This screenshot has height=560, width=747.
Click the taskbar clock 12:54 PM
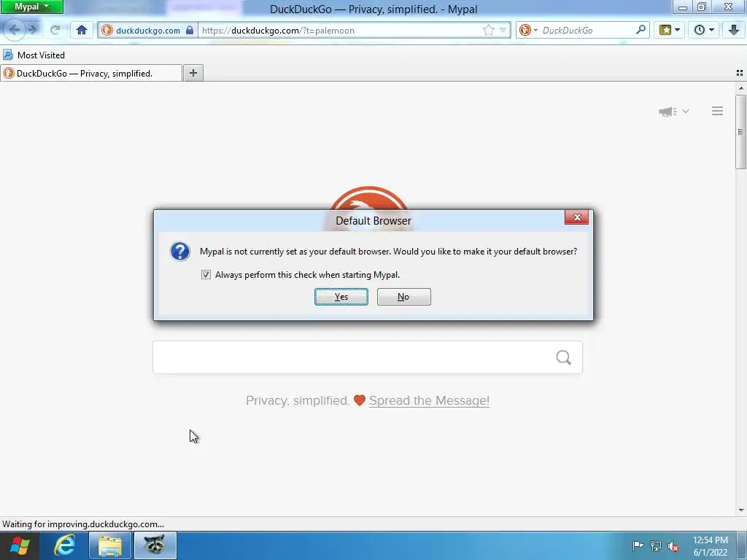tap(710, 546)
